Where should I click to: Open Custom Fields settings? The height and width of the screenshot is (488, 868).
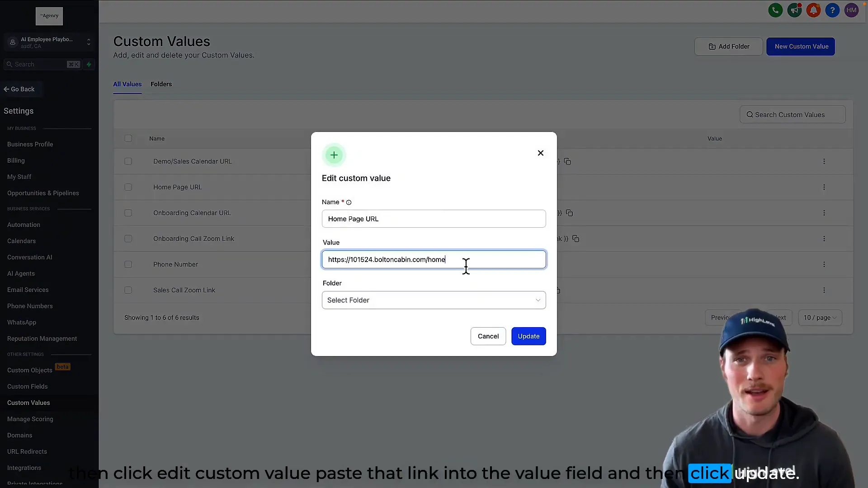27,386
